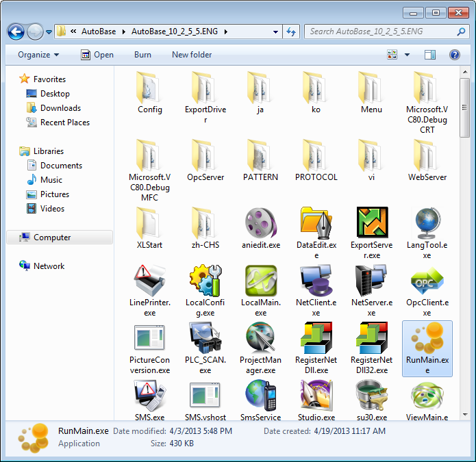Select the LangTool.exe globe icon
This screenshot has height=462, width=476.
[427, 223]
